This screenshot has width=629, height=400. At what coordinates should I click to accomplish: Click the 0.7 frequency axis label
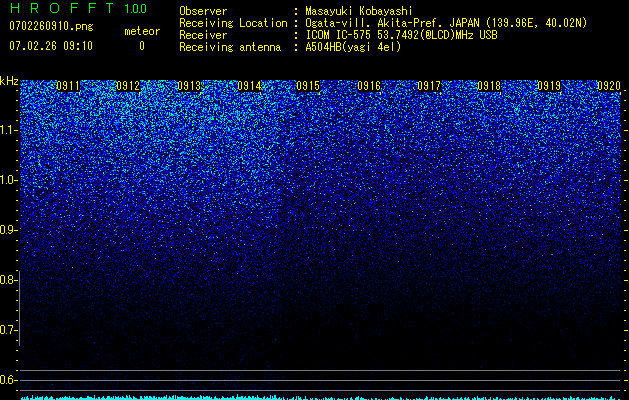(8, 330)
